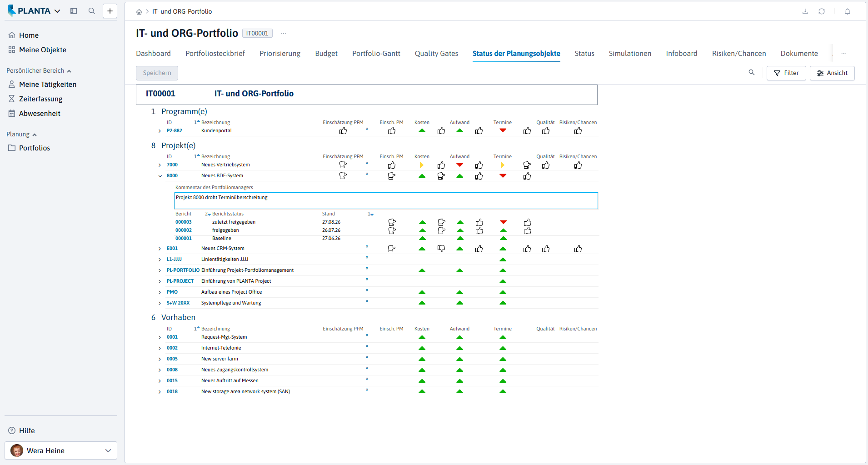Click thumbs-down icon in Neues CRM-System row
Image resolution: width=868 pixels, height=465 pixels.
tap(441, 249)
